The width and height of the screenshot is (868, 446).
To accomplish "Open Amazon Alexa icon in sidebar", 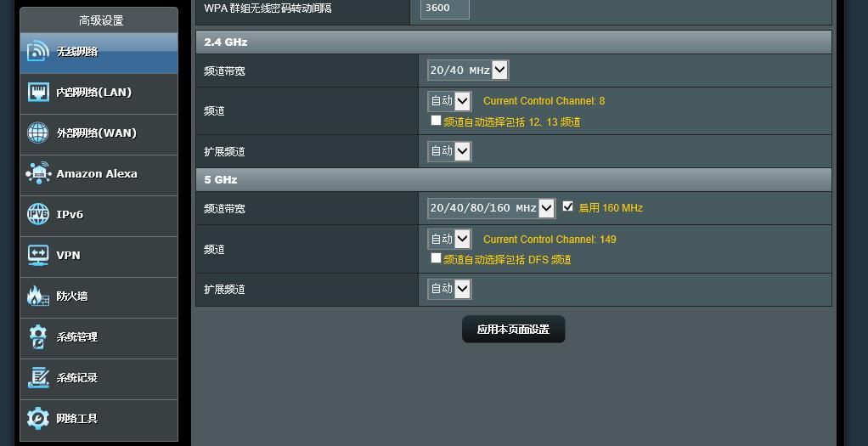I will point(38,173).
